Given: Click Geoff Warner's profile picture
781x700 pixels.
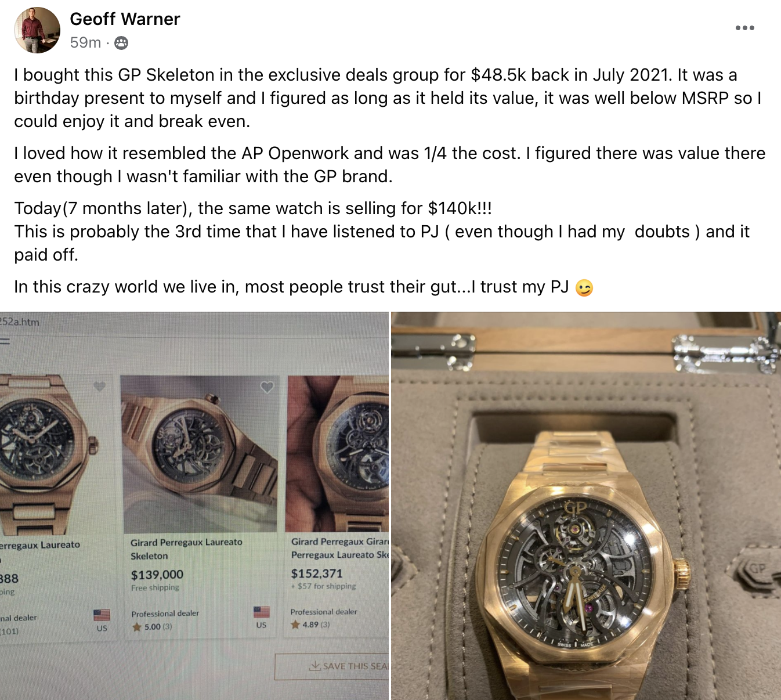Looking at the screenshot, I should 37,30.
